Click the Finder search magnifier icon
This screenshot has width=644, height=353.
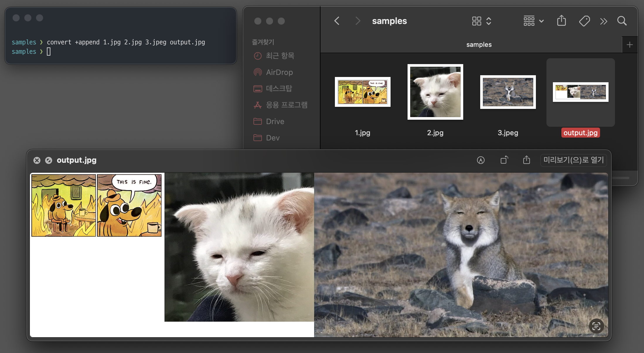click(x=622, y=21)
